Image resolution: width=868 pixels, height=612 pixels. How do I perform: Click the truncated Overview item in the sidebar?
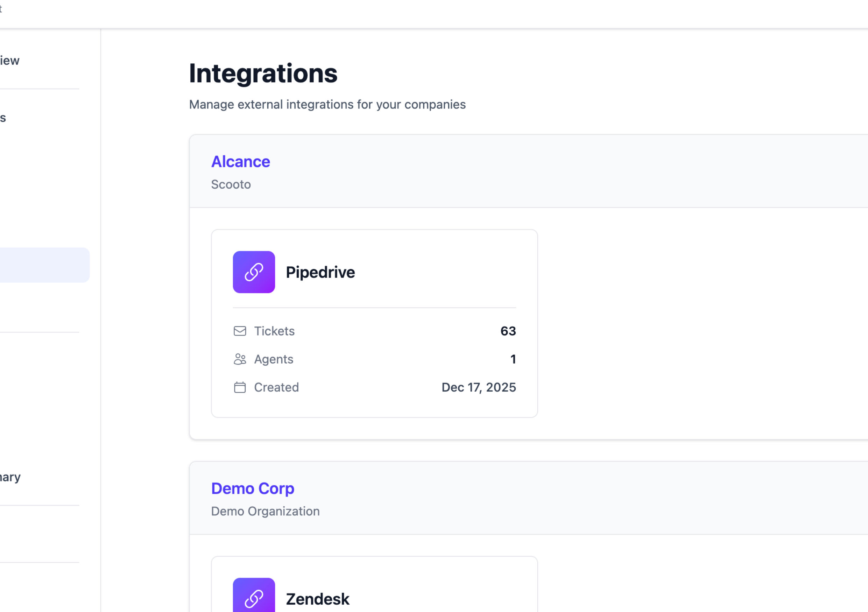click(10, 60)
